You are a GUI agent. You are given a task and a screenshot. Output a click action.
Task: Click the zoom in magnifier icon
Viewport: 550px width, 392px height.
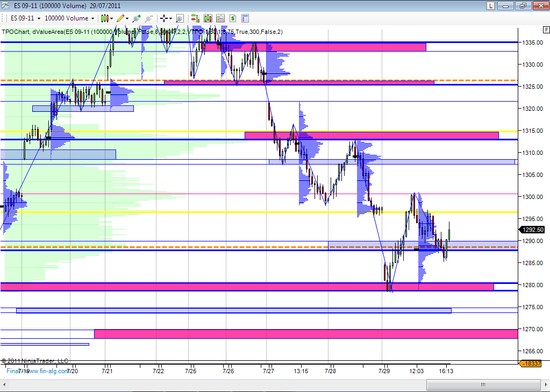tap(137, 18)
